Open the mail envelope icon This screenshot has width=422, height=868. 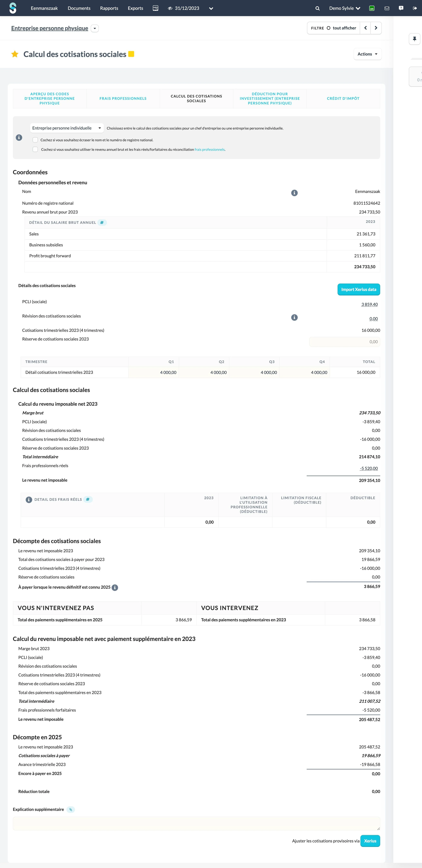pyautogui.click(x=387, y=8)
